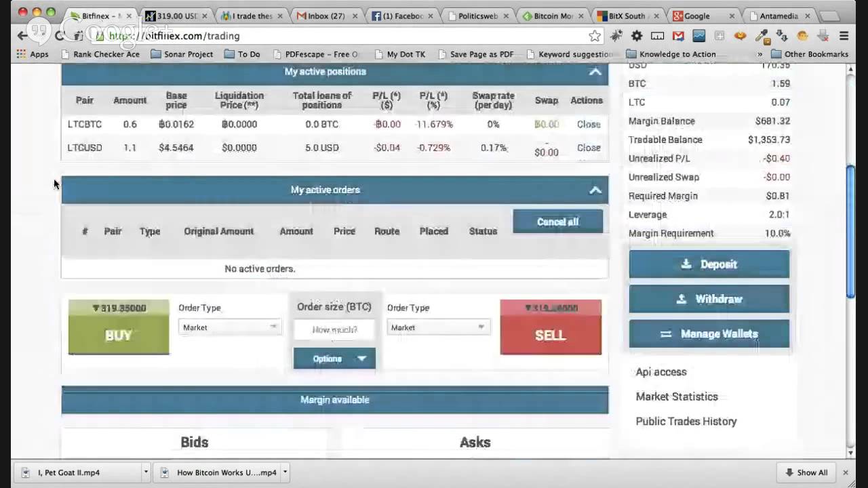Open the Market Statistics link
868x488 pixels.
pos(677,396)
